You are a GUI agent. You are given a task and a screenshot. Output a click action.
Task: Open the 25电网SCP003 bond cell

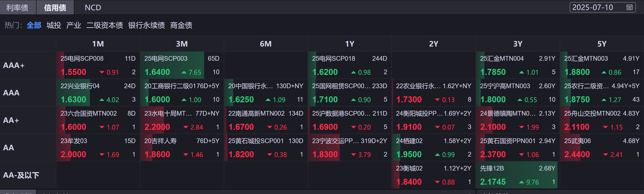pyautogui.click(x=182, y=65)
